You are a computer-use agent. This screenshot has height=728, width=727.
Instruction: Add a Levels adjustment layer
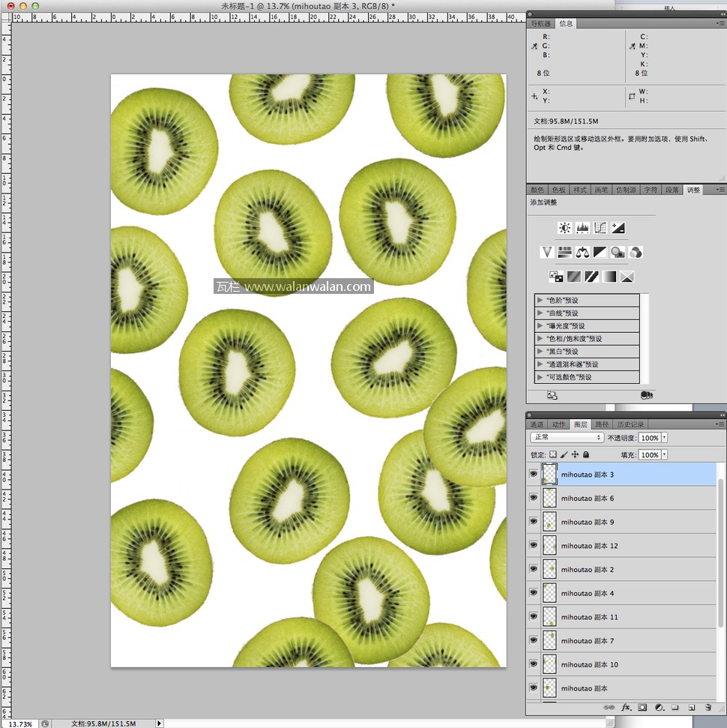point(582,228)
